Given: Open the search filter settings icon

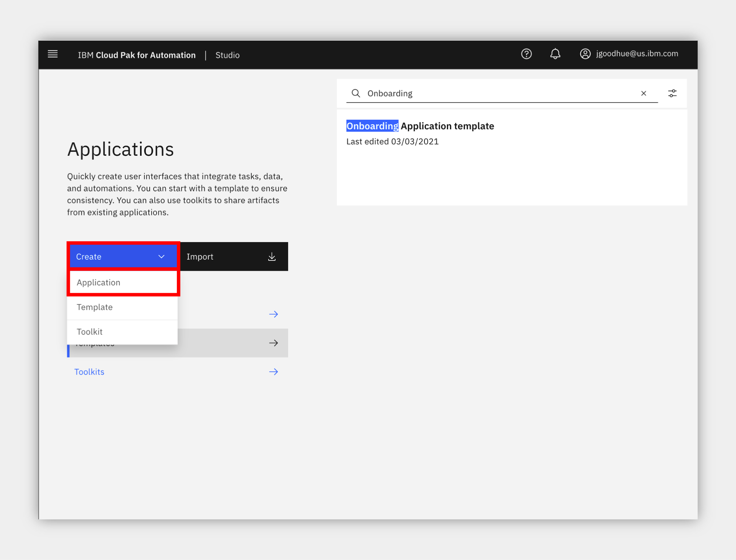Looking at the screenshot, I should coord(672,93).
